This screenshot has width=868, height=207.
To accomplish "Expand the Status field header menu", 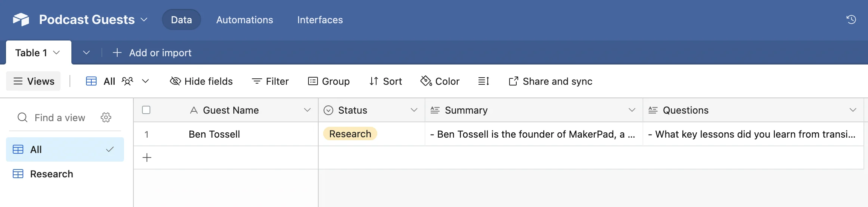I will point(414,110).
